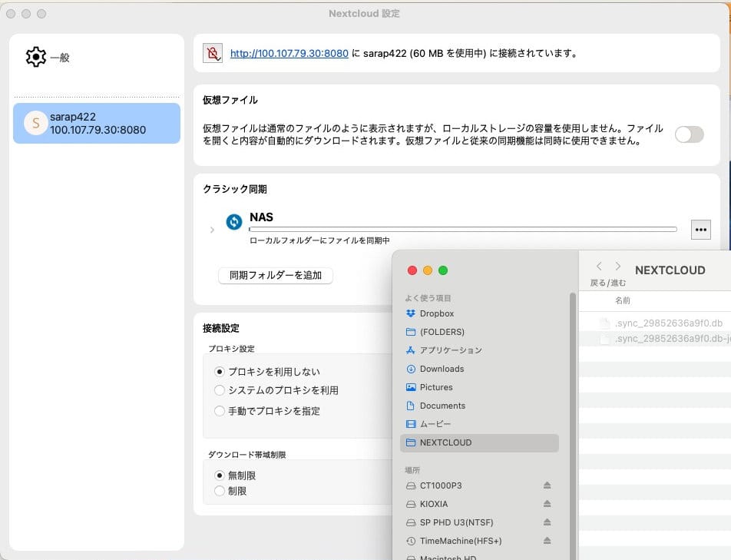
Task: Eject the KIOXIA drive
Action: [547, 504]
